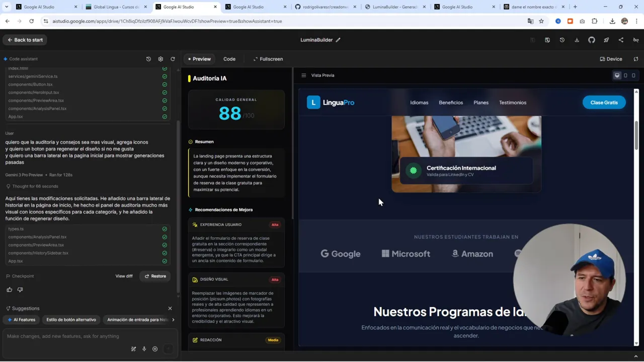Switch preview to mobile phone view
644x362 pixels.
click(633, 75)
